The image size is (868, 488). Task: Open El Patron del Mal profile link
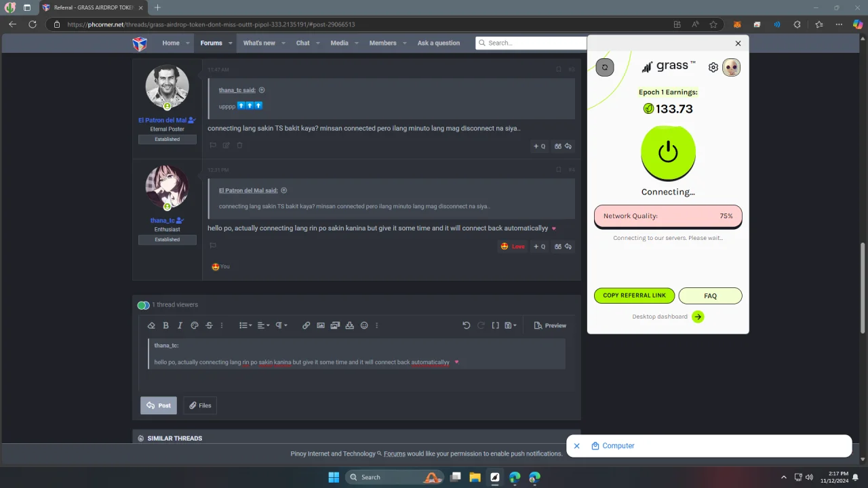pos(162,120)
